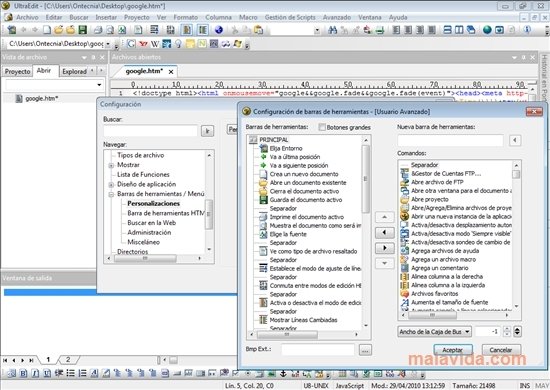Enable the Botones grandes checkbox
This screenshot has width=550, height=390.
click(x=322, y=127)
